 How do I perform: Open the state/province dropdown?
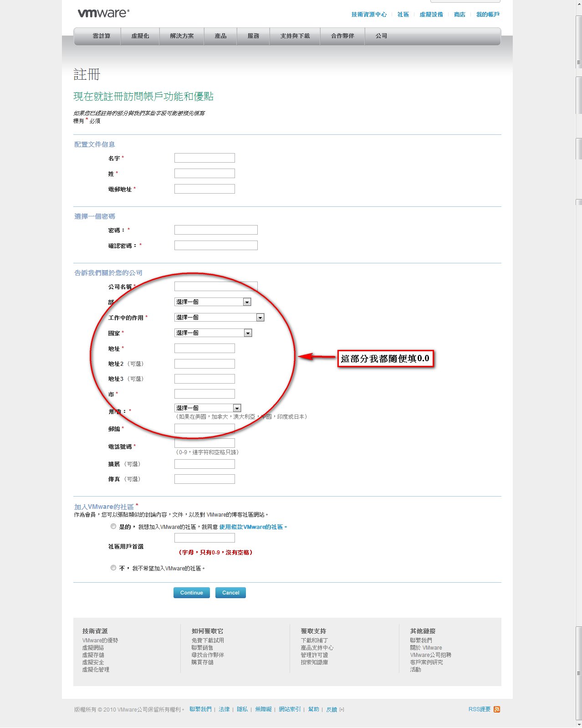pos(208,408)
